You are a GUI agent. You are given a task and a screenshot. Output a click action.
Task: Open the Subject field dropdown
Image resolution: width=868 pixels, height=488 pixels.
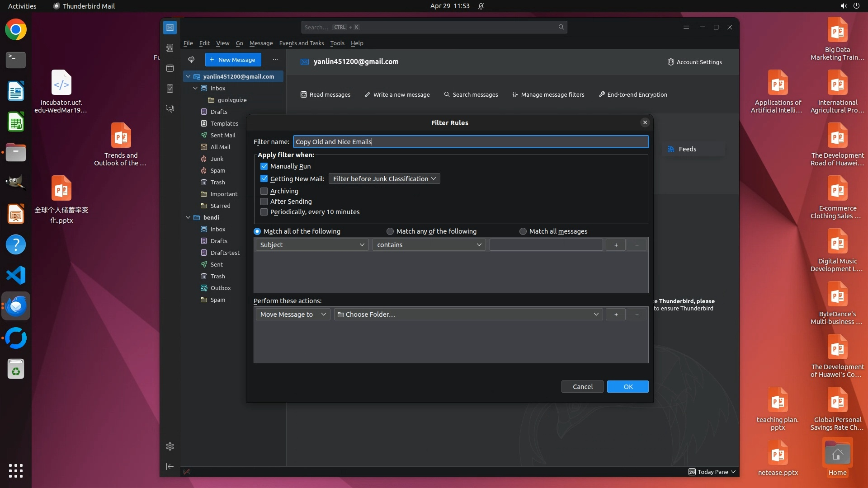pyautogui.click(x=312, y=245)
